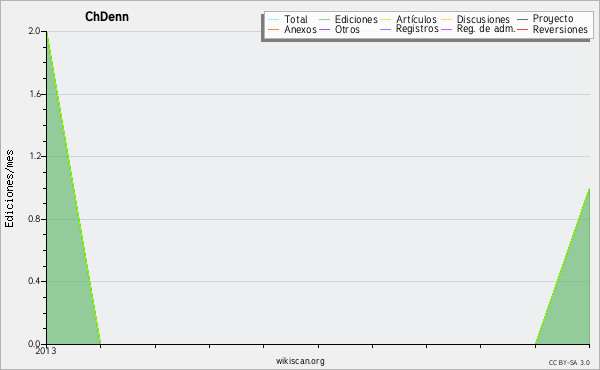This screenshot has height=370, width=600.
Task: Click the orange Anexos line swatch
Action: (274, 29)
